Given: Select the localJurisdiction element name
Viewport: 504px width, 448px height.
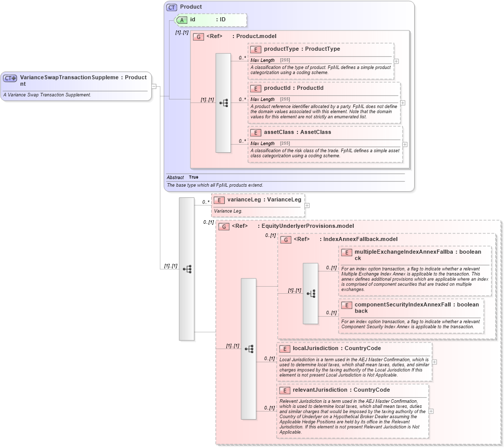Looking at the screenshot, I should (x=315, y=349).
